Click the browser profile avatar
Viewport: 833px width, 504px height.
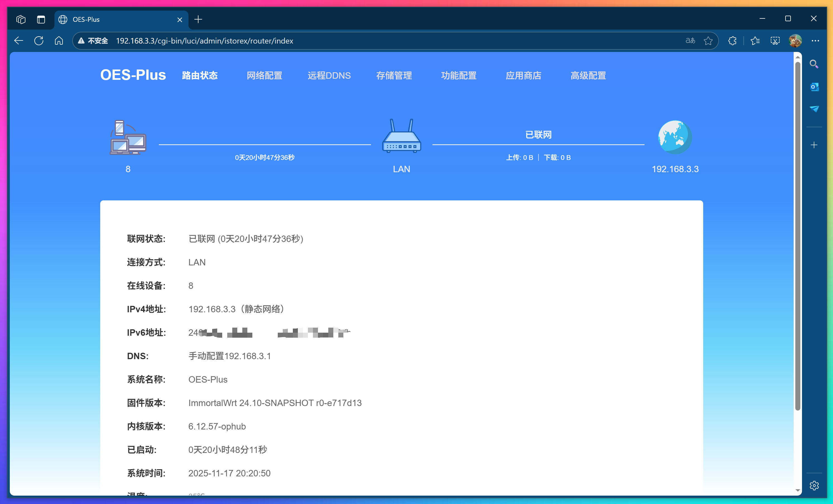pyautogui.click(x=795, y=40)
